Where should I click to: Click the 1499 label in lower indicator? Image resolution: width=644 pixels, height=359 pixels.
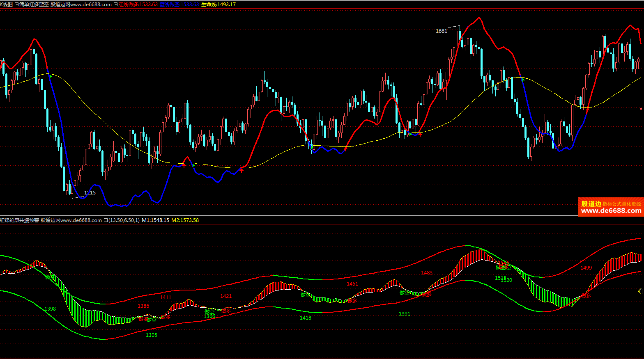click(586, 268)
